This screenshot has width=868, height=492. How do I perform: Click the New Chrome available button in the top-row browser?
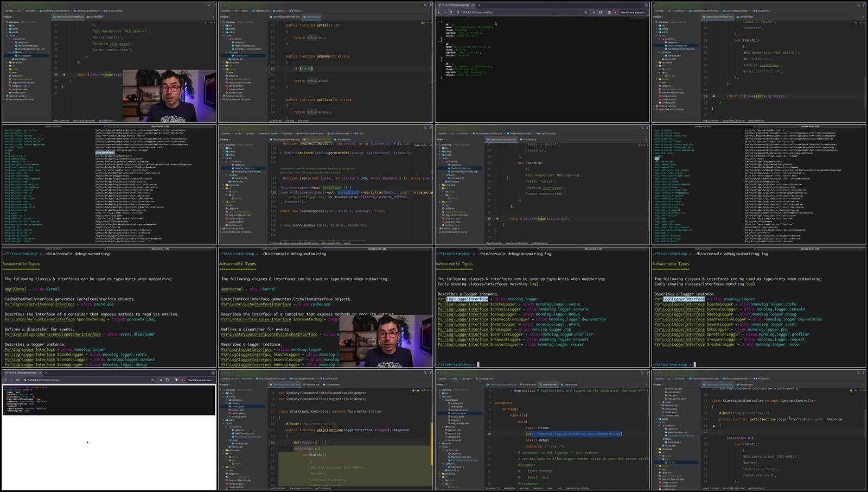[x=632, y=12]
